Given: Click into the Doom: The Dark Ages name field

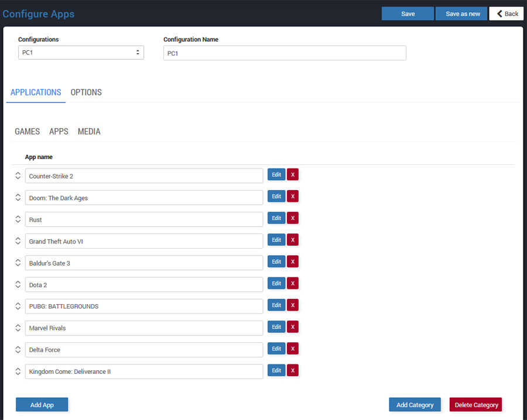Looking at the screenshot, I should coord(144,198).
